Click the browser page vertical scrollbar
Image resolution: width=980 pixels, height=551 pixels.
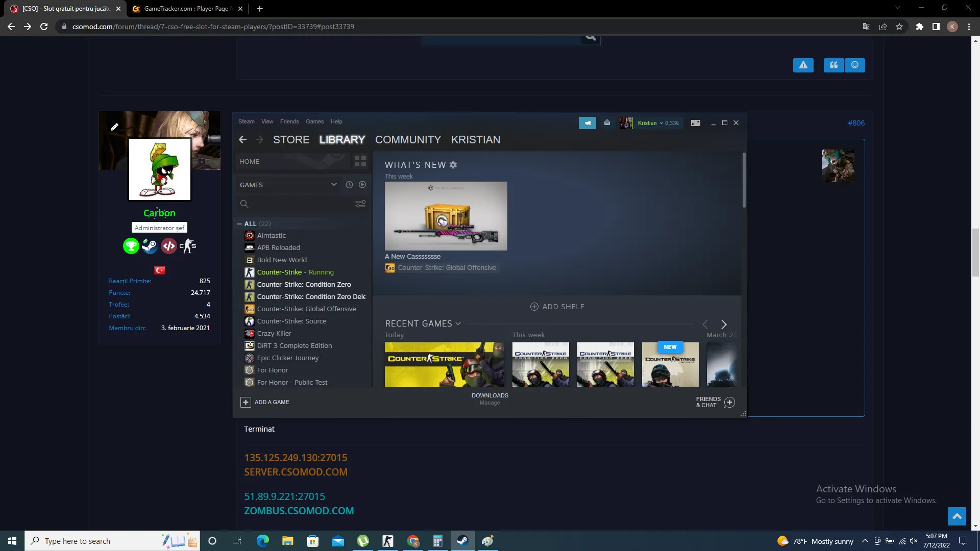[x=975, y=253]
